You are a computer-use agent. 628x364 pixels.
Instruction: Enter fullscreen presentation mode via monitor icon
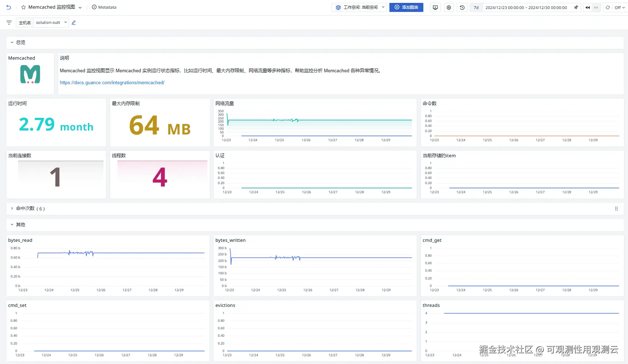[435, 8]
